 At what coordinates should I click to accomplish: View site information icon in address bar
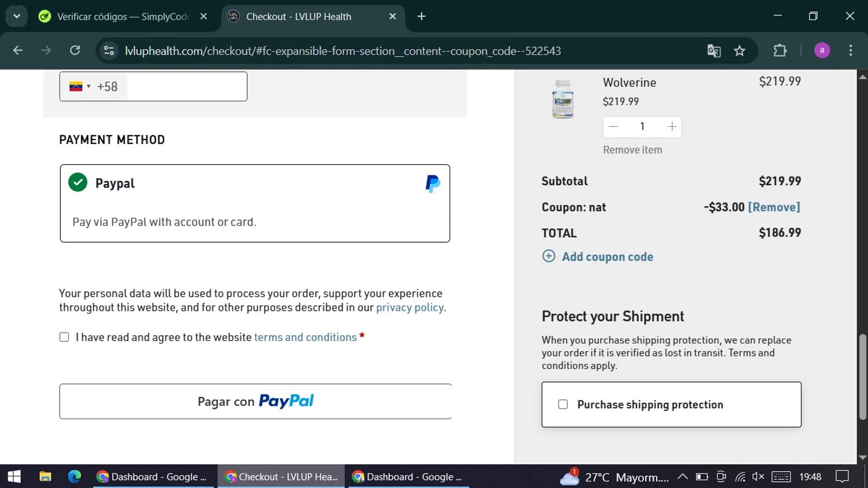click(109, 51)
